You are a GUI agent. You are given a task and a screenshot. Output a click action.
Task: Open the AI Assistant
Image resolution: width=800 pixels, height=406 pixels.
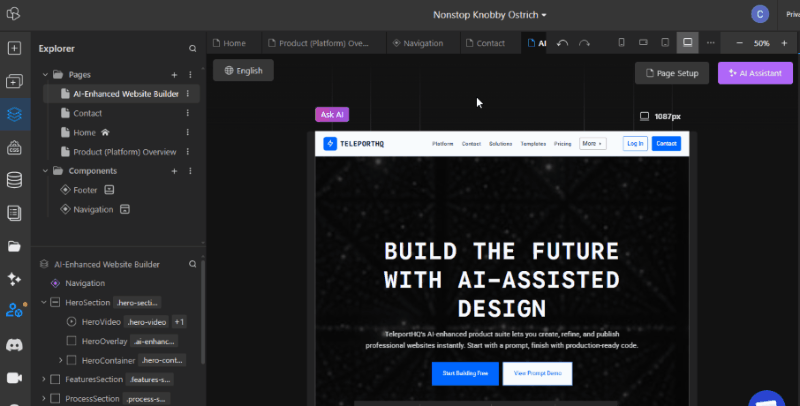[755, 73]
